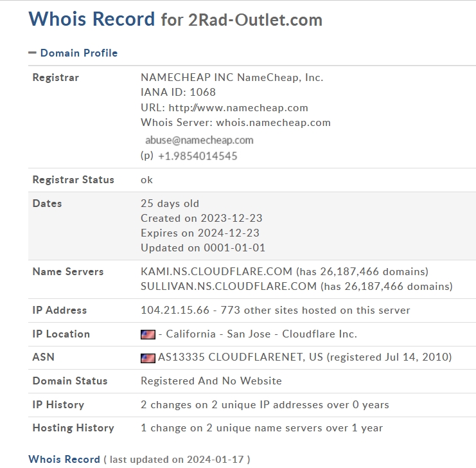The width and height of the screenshot is (476, 468).
Task: Click 'Whois Server: whois.namecheap.com' text
Action: pyautogui.click(x=236, y=123)
